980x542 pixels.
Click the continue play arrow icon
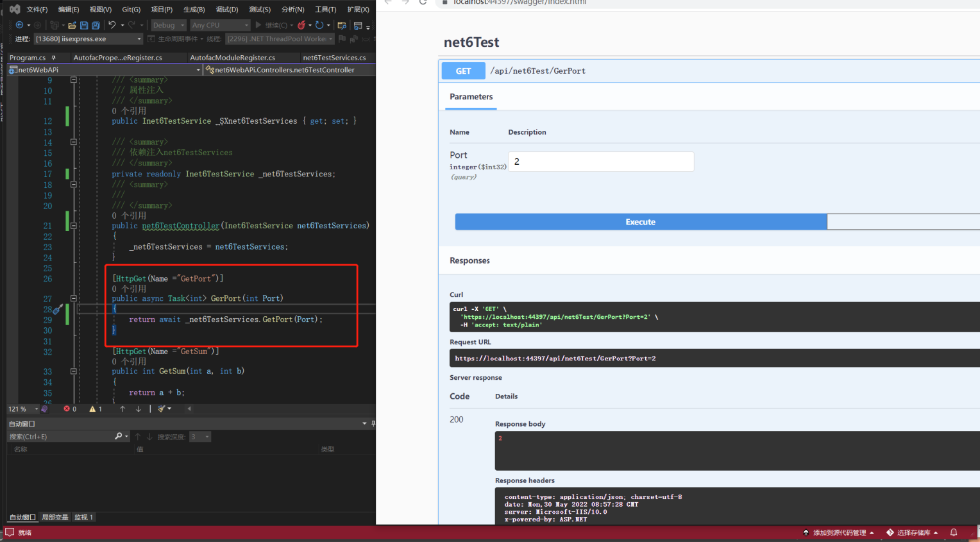pos(258,25)
